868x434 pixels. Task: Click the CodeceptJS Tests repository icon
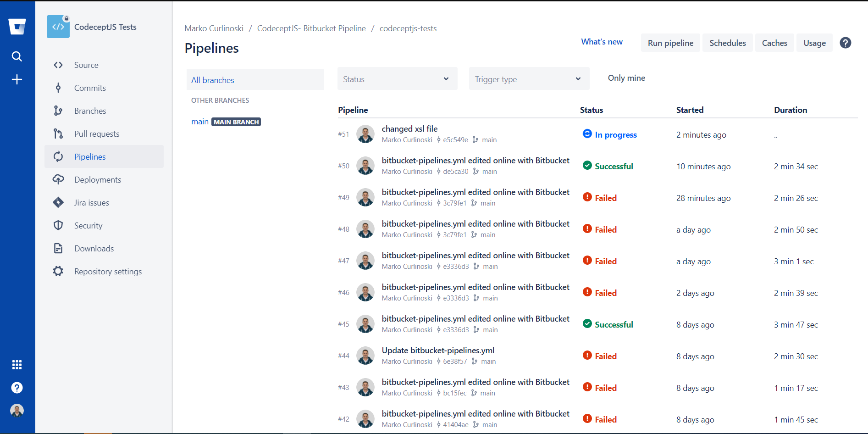coord(58,27)
